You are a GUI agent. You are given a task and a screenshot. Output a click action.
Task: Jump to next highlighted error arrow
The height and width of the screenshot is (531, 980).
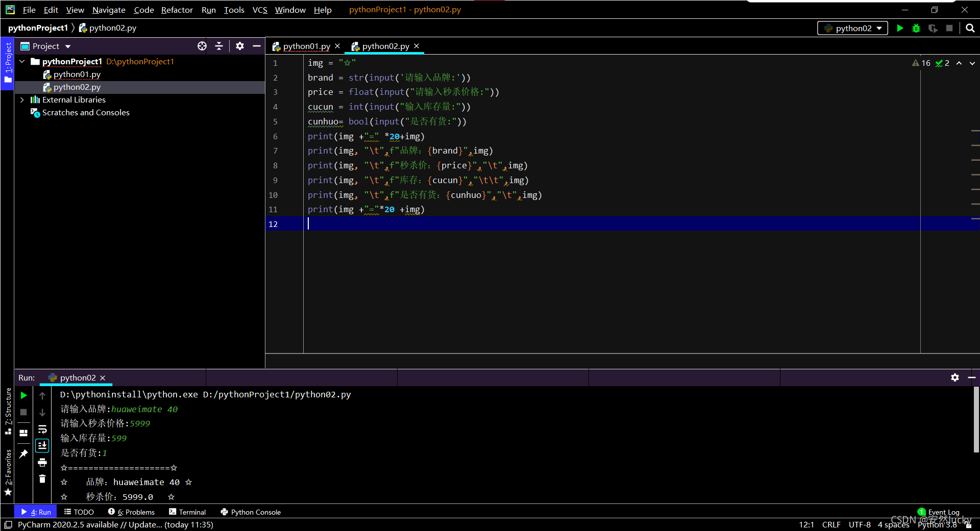click(x=972, y=63)
